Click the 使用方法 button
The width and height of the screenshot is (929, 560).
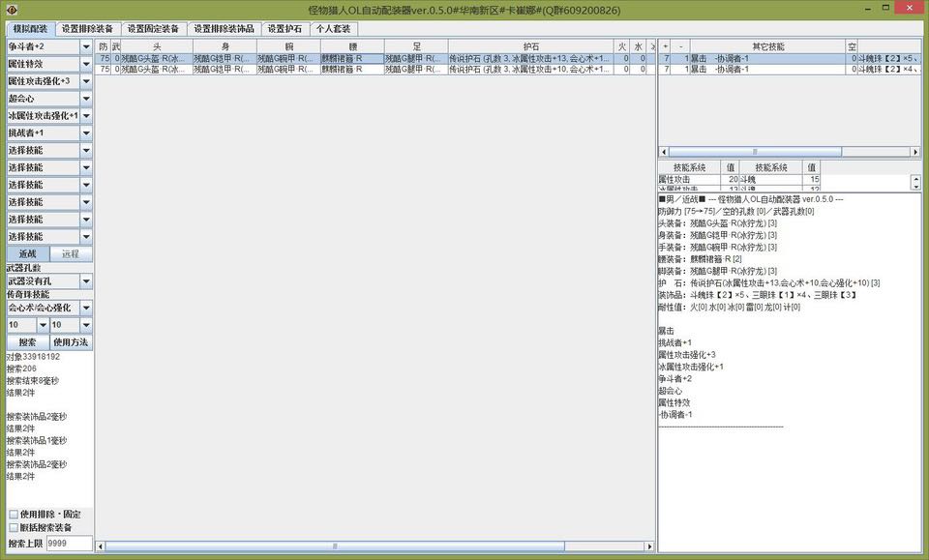[x=71, y=342]
